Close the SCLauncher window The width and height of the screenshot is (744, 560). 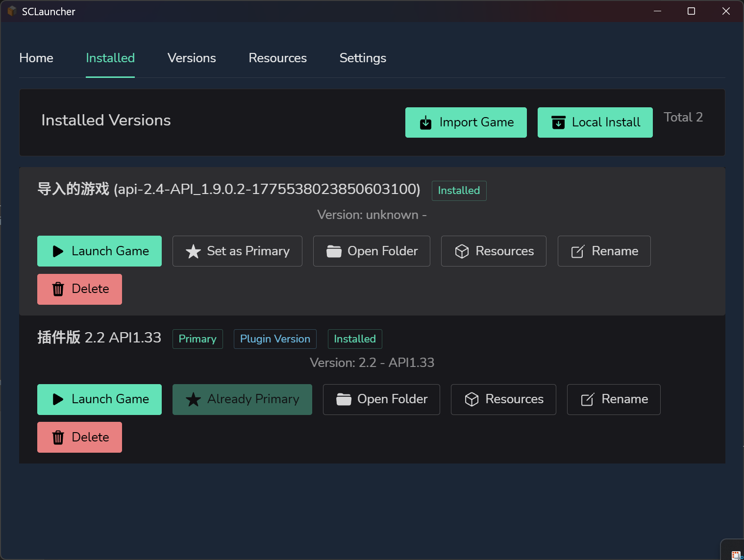726,11
